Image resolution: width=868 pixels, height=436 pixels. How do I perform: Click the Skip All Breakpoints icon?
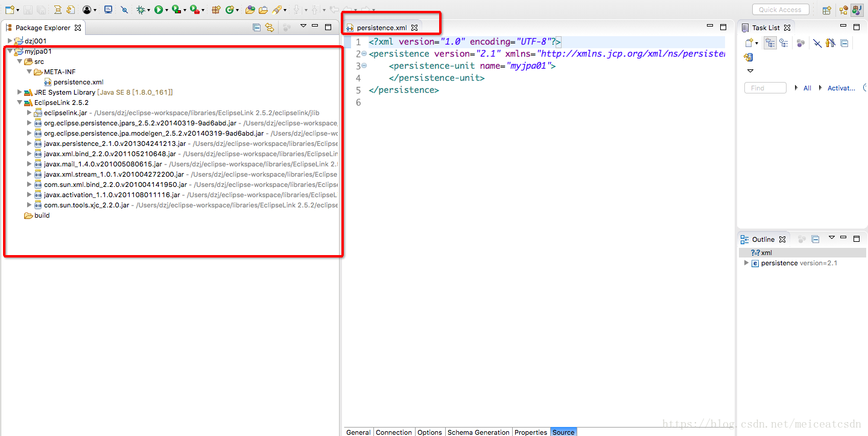point(124,10)
